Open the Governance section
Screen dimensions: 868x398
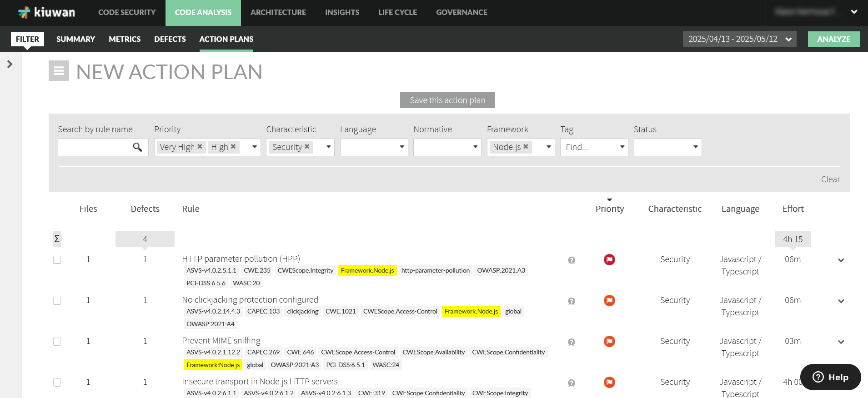(462, 12)
